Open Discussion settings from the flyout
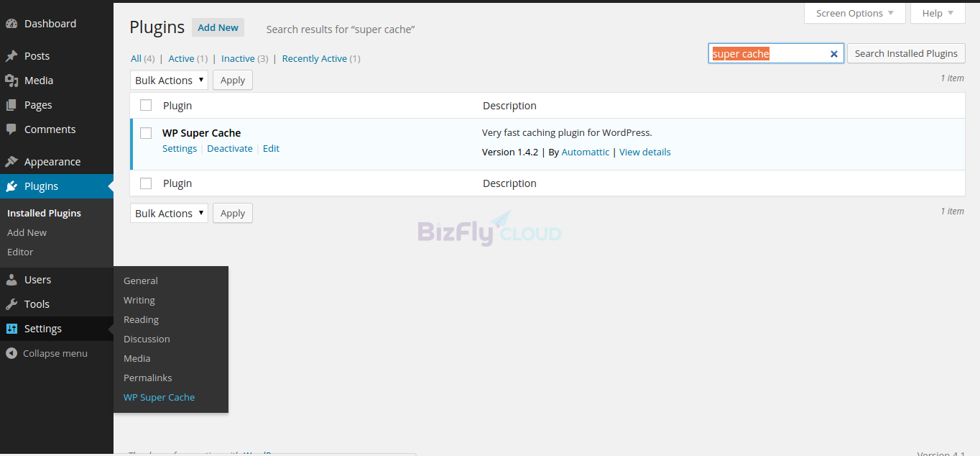This screenshot has width=980, height=456. click(147, 339)
